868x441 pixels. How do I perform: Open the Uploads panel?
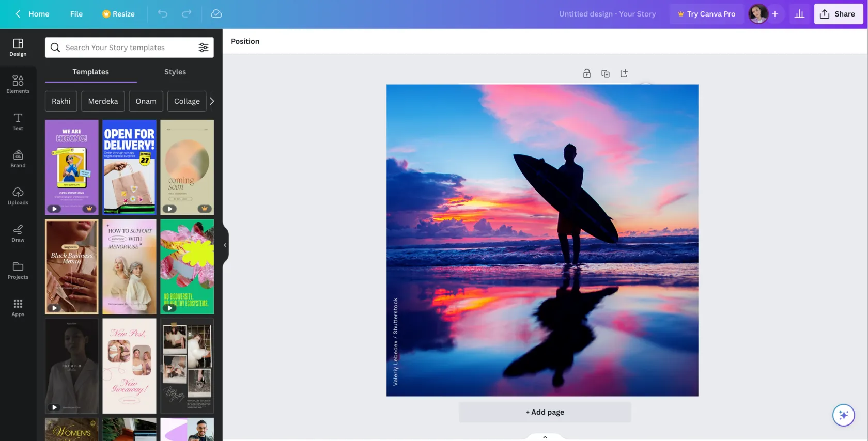point(18,196)
